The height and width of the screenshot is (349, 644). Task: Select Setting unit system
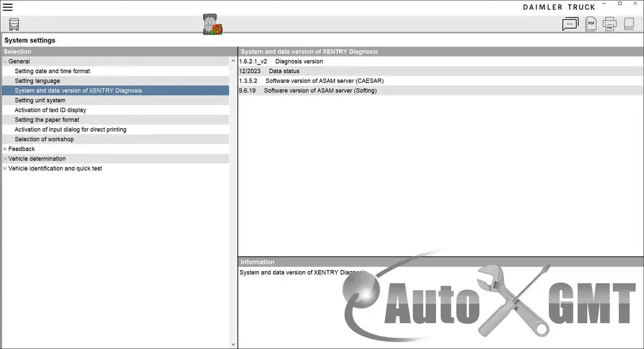tap(40, 101)
